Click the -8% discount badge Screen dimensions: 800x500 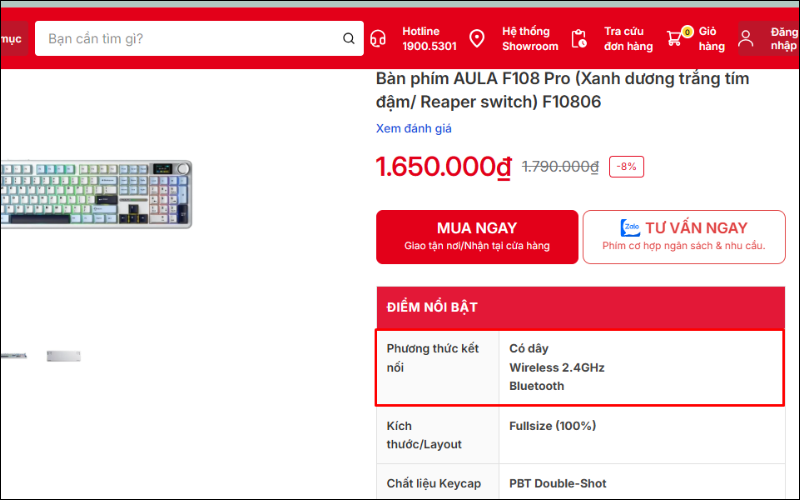tap(626, 167)
